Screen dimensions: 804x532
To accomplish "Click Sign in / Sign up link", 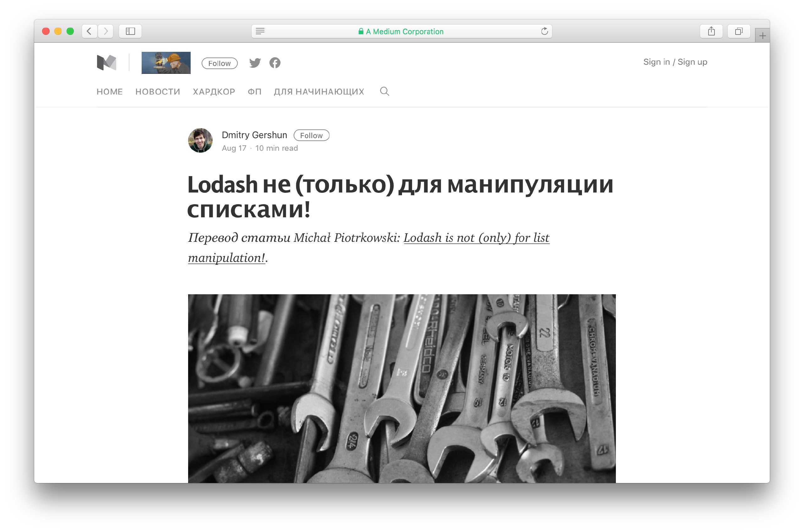I will pos(675,62).
